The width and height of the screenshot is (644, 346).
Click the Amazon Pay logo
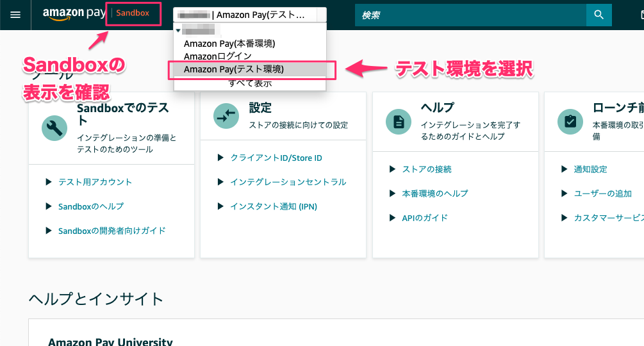click(74, 13)
